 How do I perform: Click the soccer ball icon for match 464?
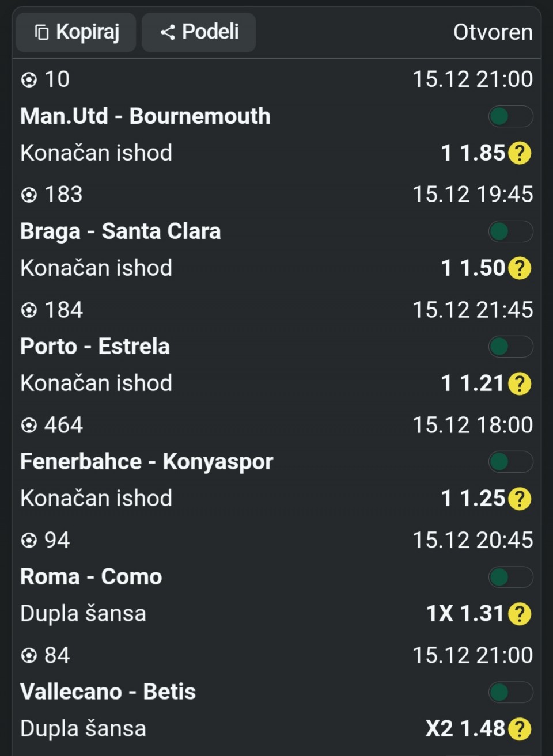click(x=29, y=425)
